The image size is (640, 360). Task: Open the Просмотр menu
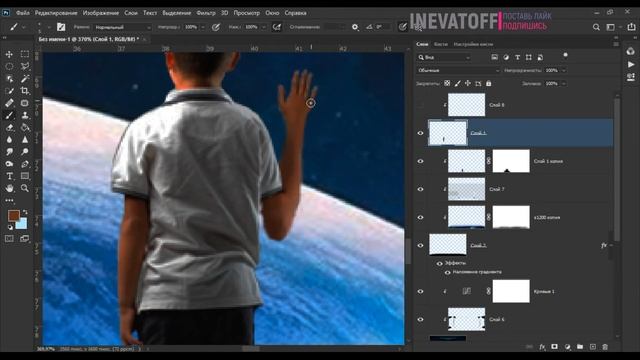[x=247, y=13]
